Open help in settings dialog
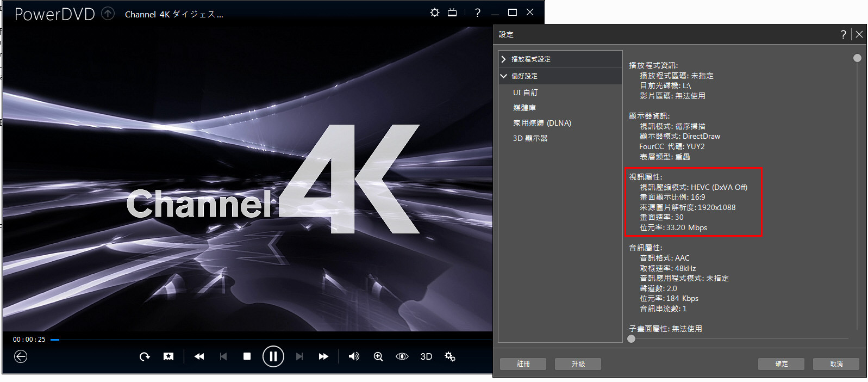 point(844,34)
